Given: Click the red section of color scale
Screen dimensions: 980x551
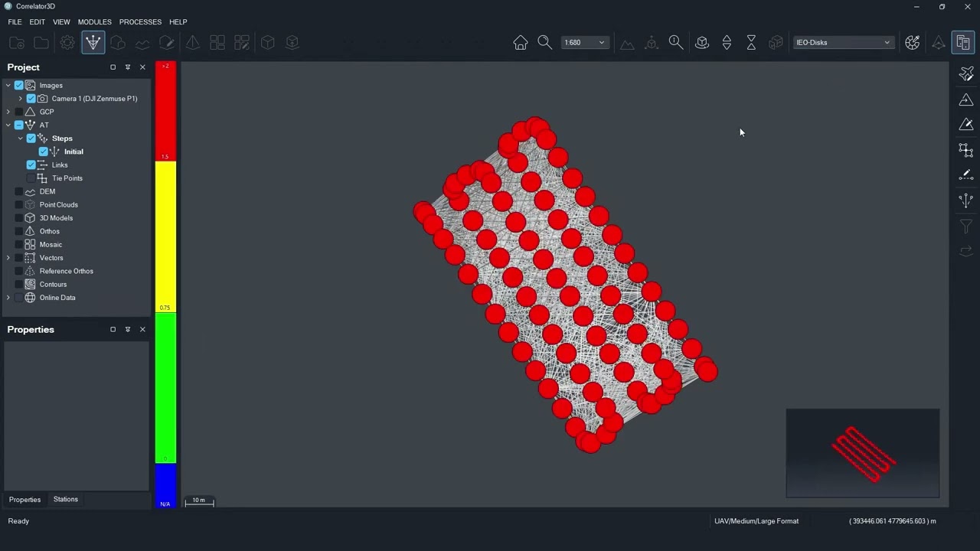Looking at the screenshot, I should pos(165,111).
